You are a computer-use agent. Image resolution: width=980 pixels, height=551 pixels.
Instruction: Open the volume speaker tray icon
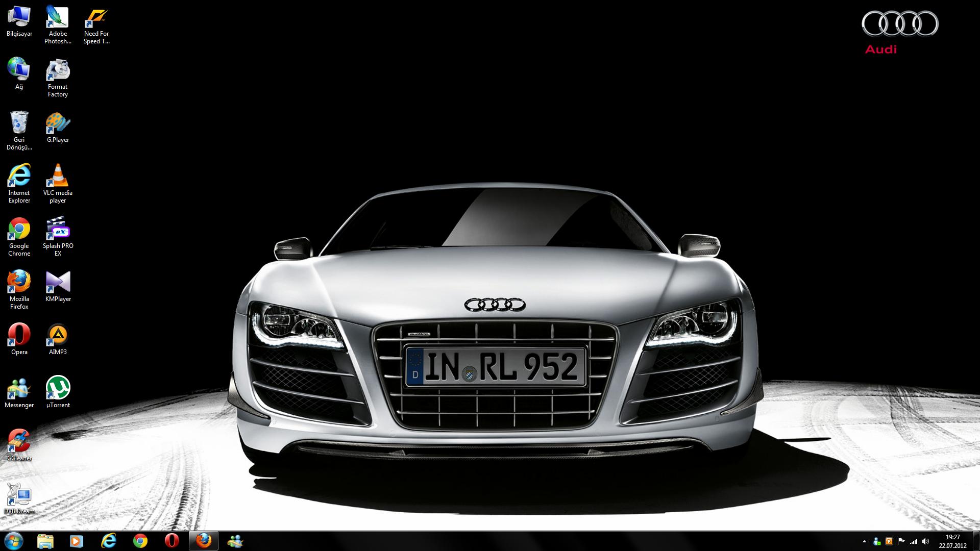pos(926,541)
